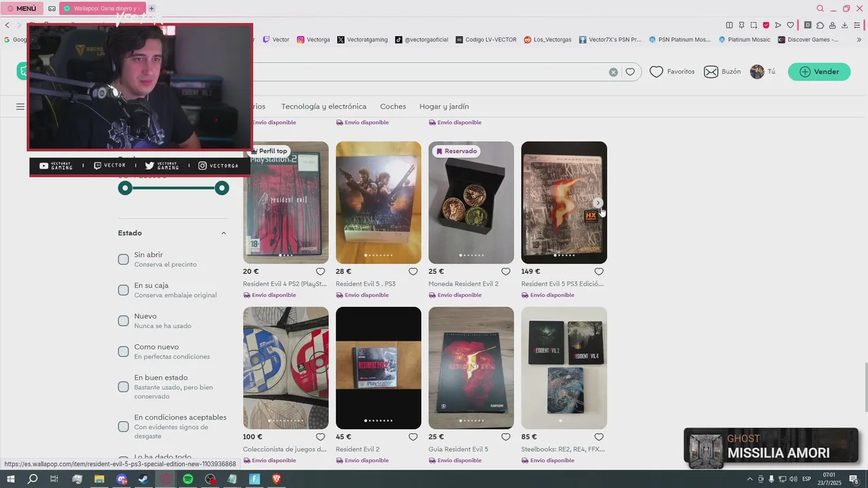This screenshot has height=488, width=868.
Task: Open the Resident Evil 4 PS2 listing thumbnail
Action: tap(285, 202)
